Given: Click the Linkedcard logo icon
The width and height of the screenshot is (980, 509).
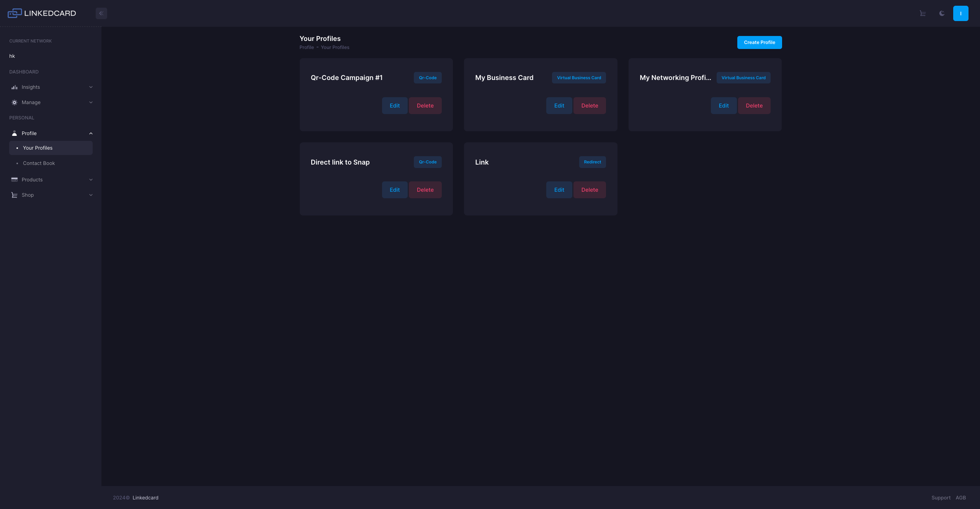Looking at the screenshot, I should click(15, 13).
